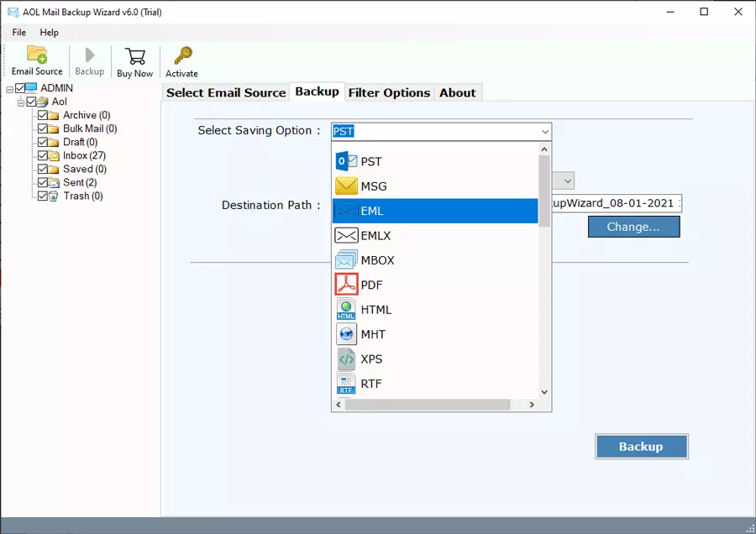Click the Draft folder icon
The image size is (756, 534).
pos(54,142)
